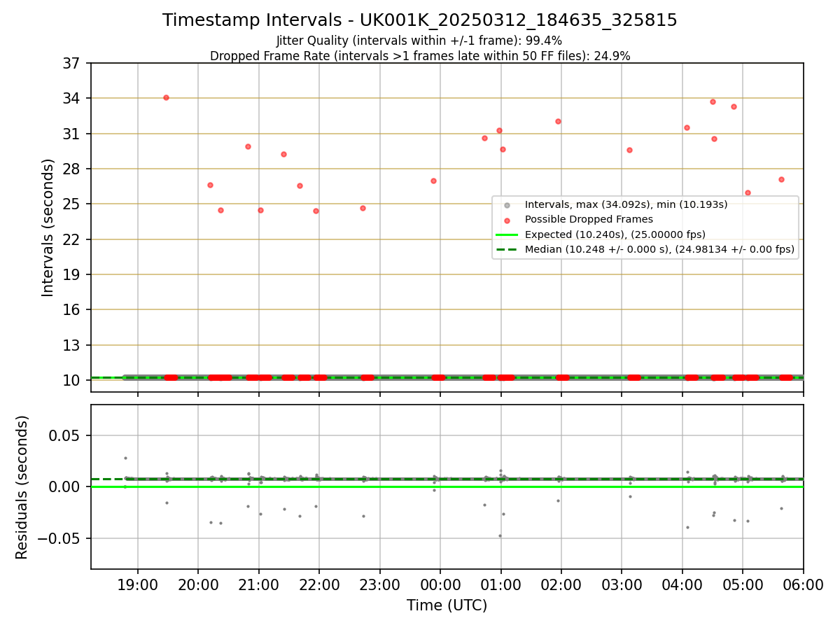This screenshot has height=630, width=840.
Task: Click the red point near 31.5 s just after 04:00
Action: point(687,127)
